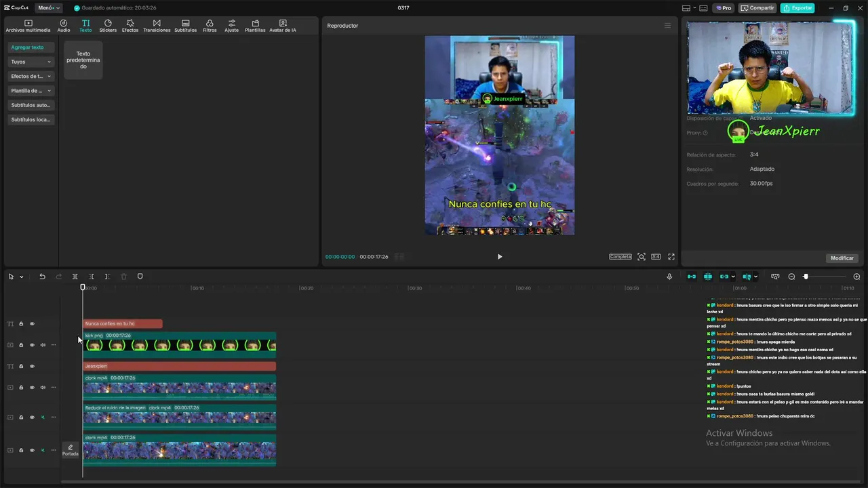Click the Modificar button
Image resolution: width=868 pixels, height=488 pixels.
click(x=842, y=258)
